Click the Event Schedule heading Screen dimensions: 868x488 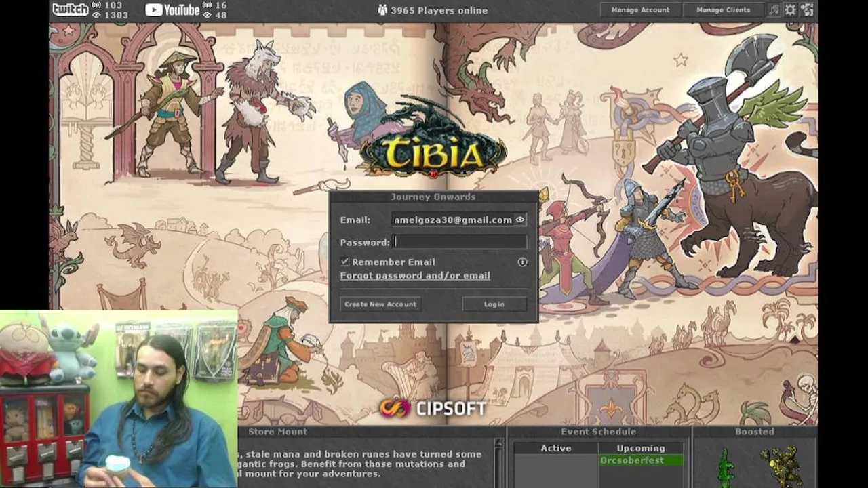[598, 432]
